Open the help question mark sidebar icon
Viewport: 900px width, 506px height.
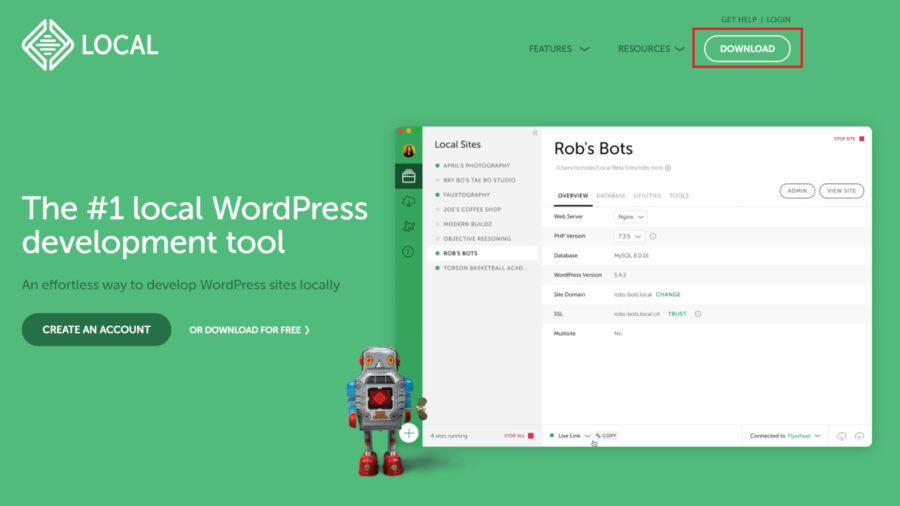tap(408, 252)
